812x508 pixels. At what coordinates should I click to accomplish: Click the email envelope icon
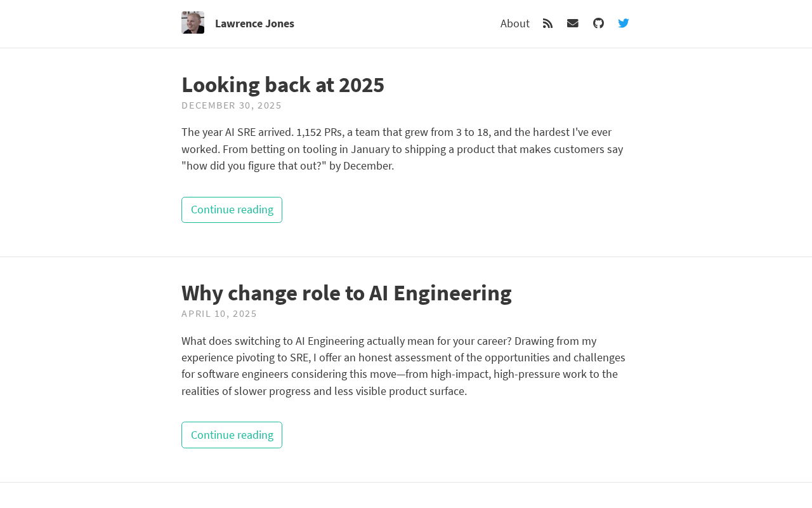click(x=573, y=23)
